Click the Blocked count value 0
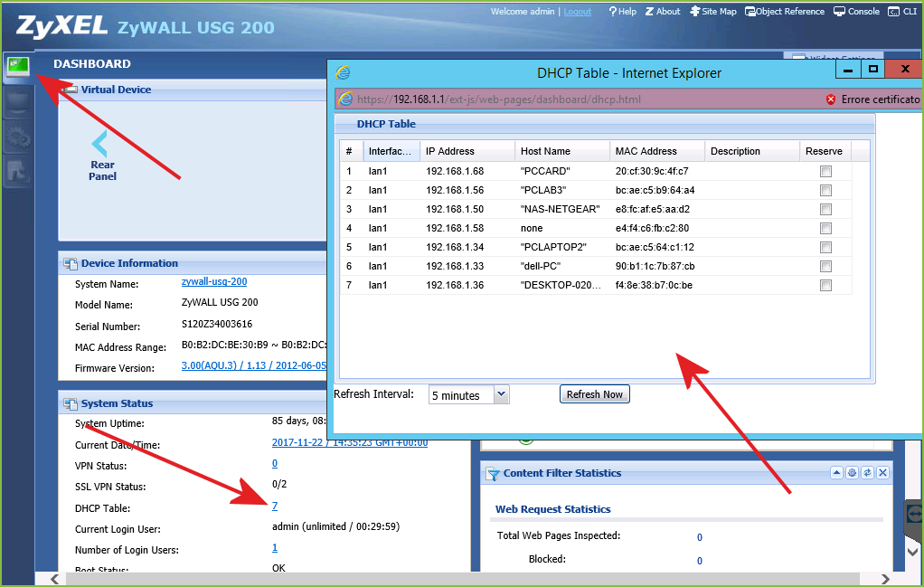 [700, 561]
